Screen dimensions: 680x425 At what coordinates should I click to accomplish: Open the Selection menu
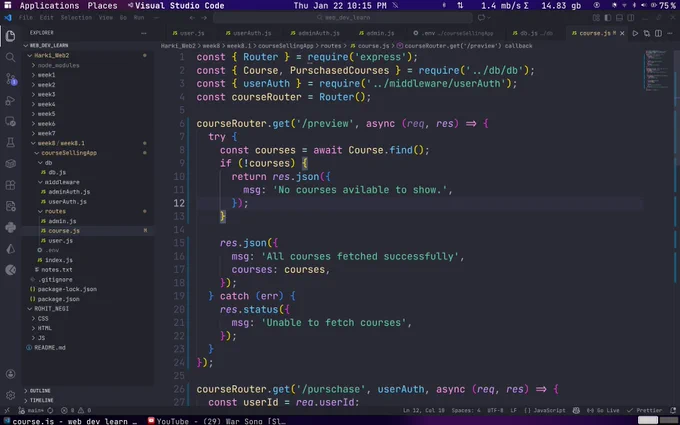coord(76,18)
